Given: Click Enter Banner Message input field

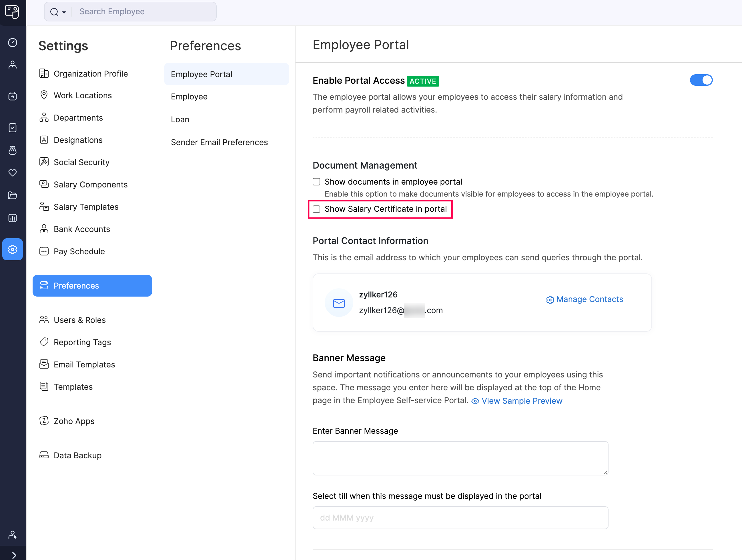Looking at the screenshot, I should coord(461,458).
